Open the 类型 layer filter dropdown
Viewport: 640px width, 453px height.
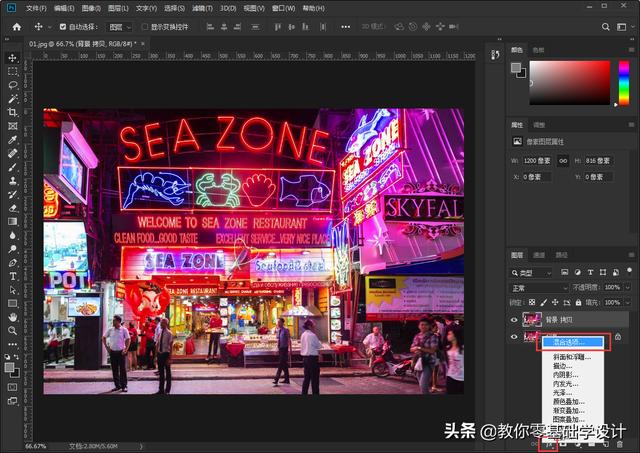click(531, 273)
